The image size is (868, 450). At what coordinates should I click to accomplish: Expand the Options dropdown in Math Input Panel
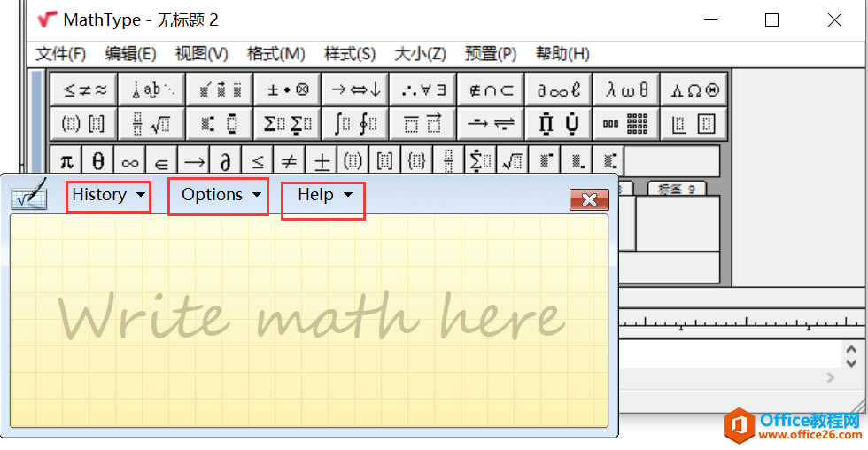(x=221, y=195)
